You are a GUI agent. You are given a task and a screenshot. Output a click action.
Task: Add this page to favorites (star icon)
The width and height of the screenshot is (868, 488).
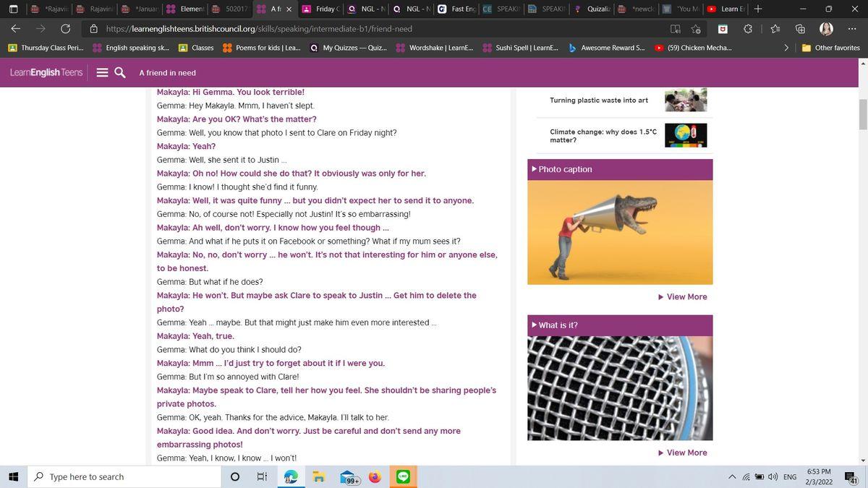696,29
